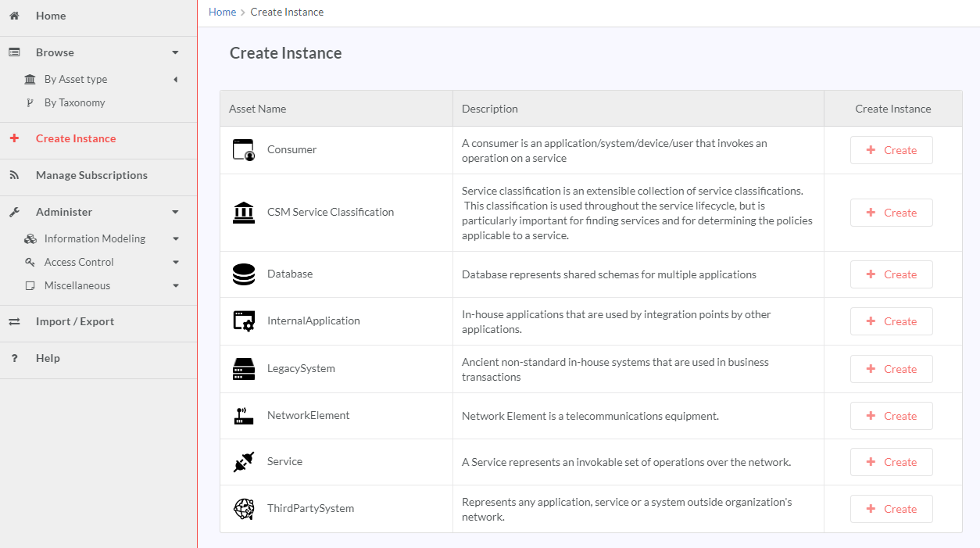Collapse the Browse menu section
Image resolution: width=980 pixels, height=548 pixels.
point(175,52)
